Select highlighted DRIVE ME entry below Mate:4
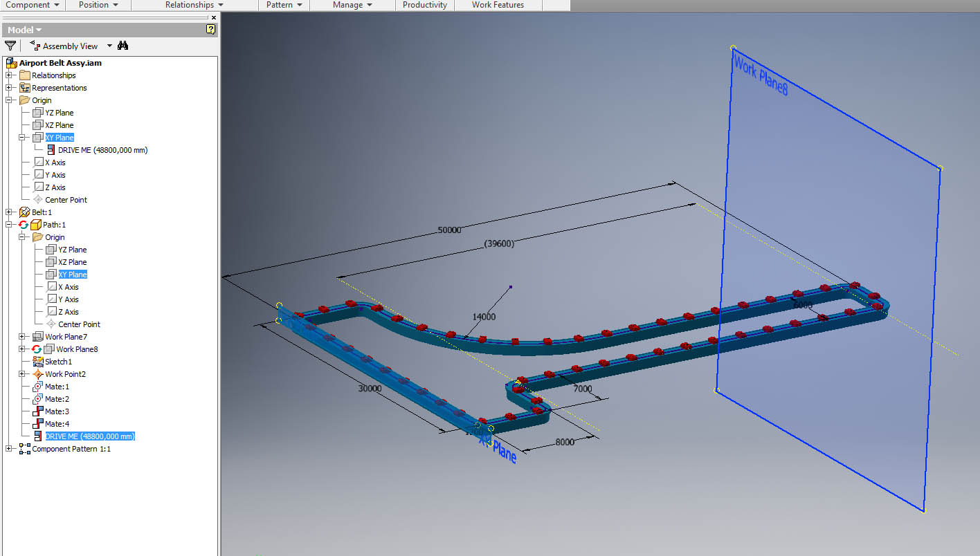Viewport: 980px width, 556px height. 89,436
